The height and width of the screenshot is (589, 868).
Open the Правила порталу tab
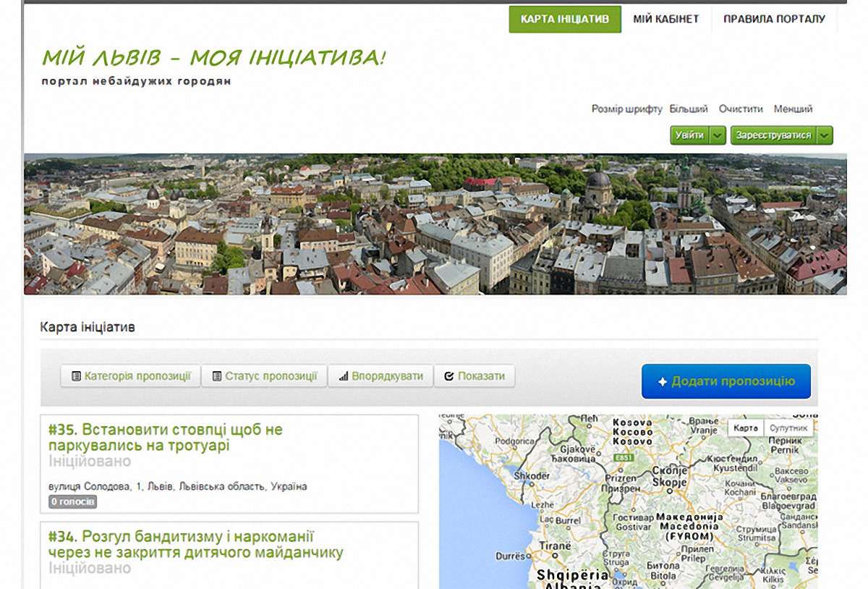pos(774,20)
